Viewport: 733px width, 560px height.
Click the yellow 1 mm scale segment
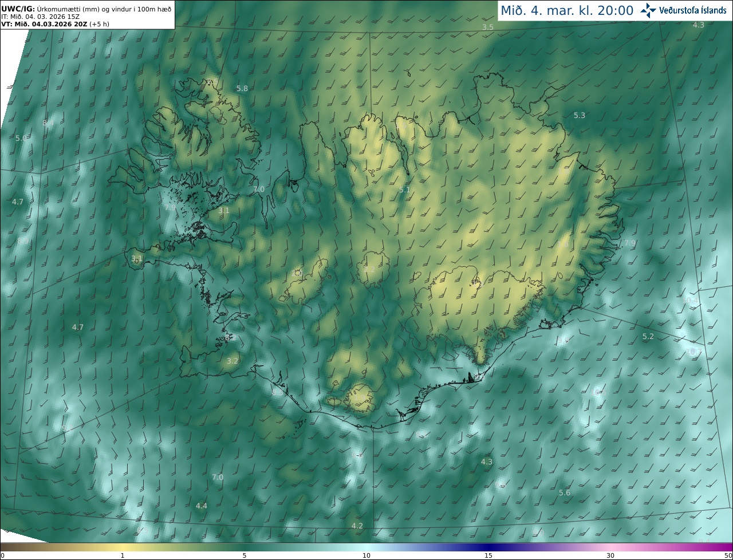pos(122,547)
